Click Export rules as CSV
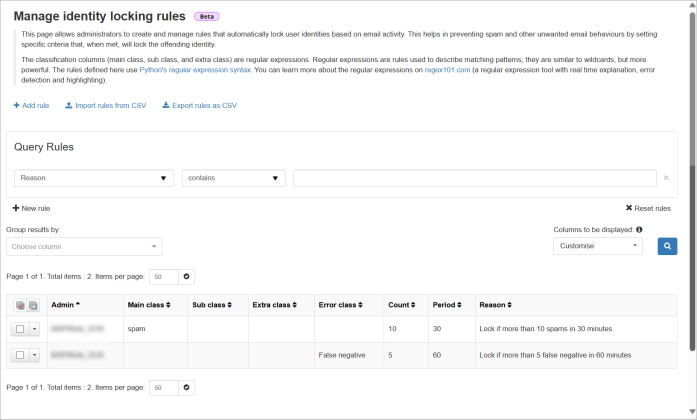 click(x=199, y=105)
